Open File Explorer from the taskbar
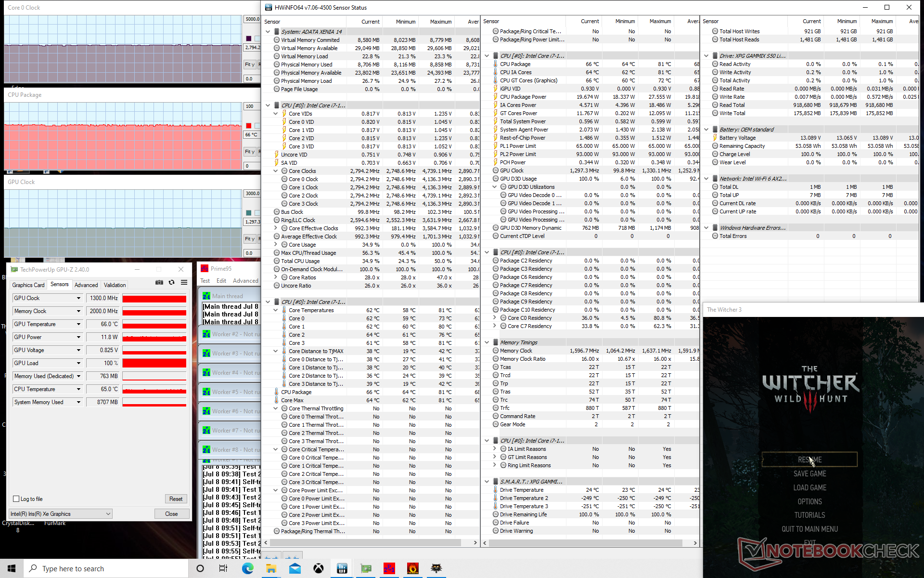924x578 pixels. coord(271,568)
